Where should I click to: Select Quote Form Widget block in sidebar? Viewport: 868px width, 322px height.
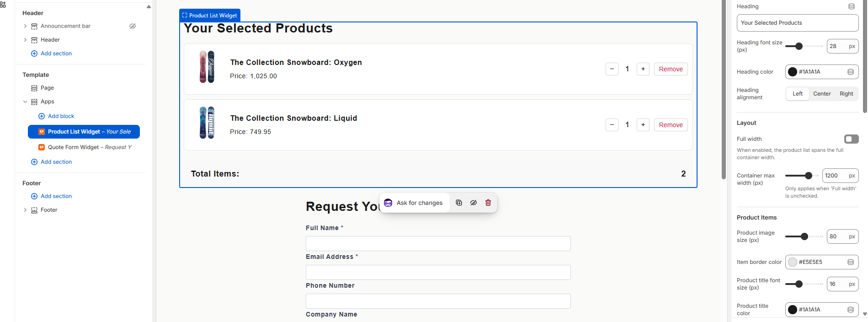(x=84, y=147)
